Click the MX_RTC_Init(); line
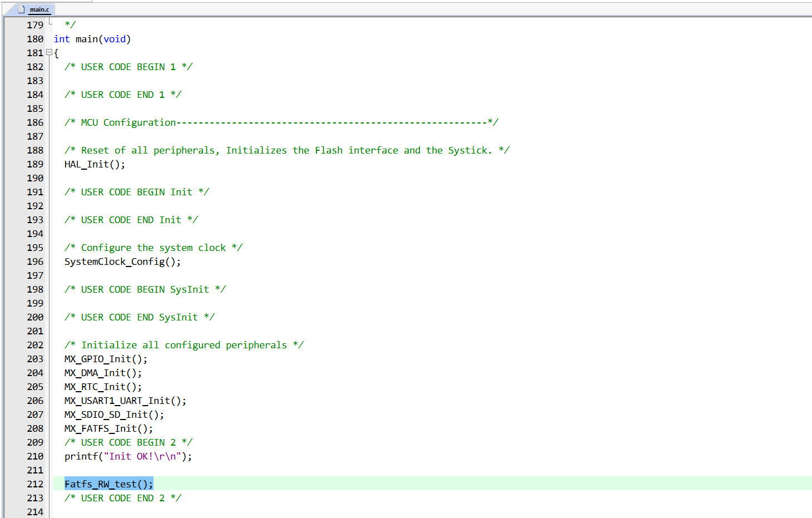The image size is (812, 518). (x=103, y=387)
